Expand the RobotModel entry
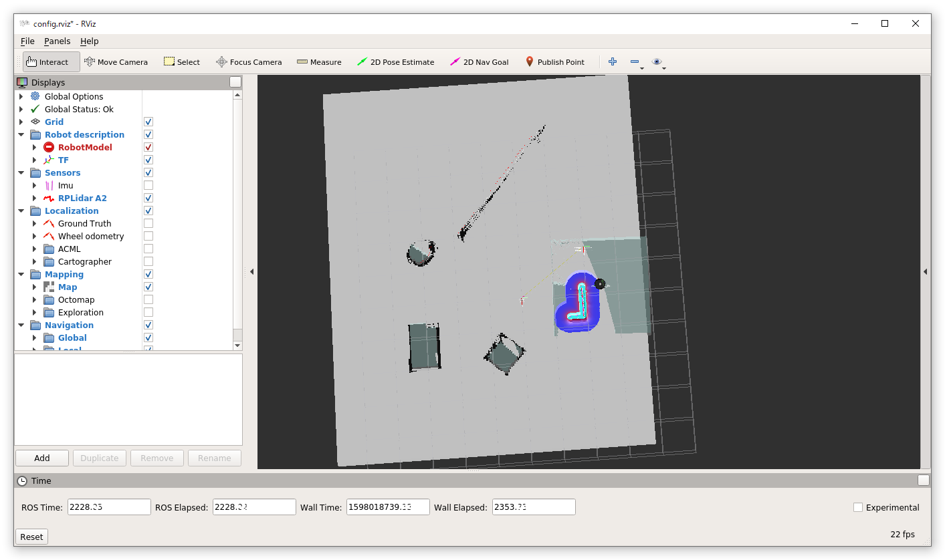This screenshot has width=945, height=560. pos(35,147)
